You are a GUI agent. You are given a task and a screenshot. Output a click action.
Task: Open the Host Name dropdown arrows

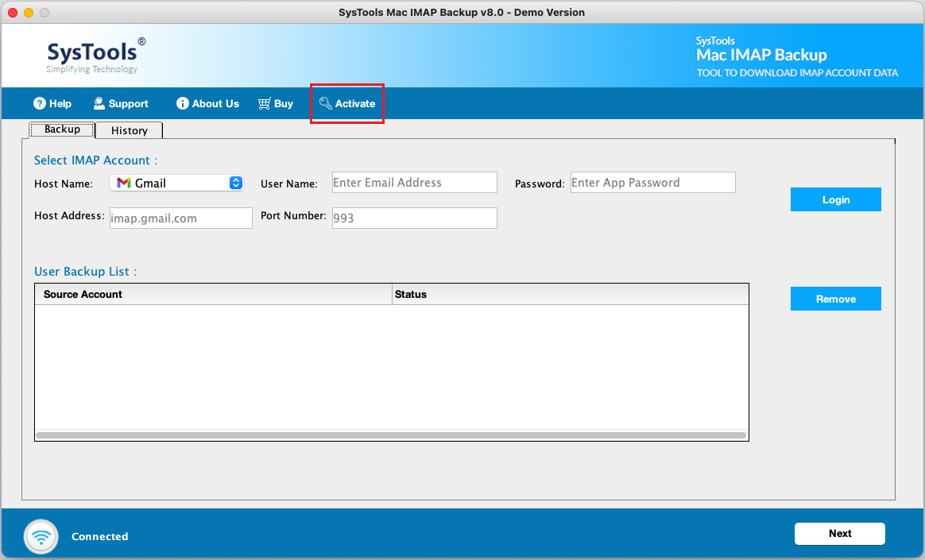coord(236,183)
